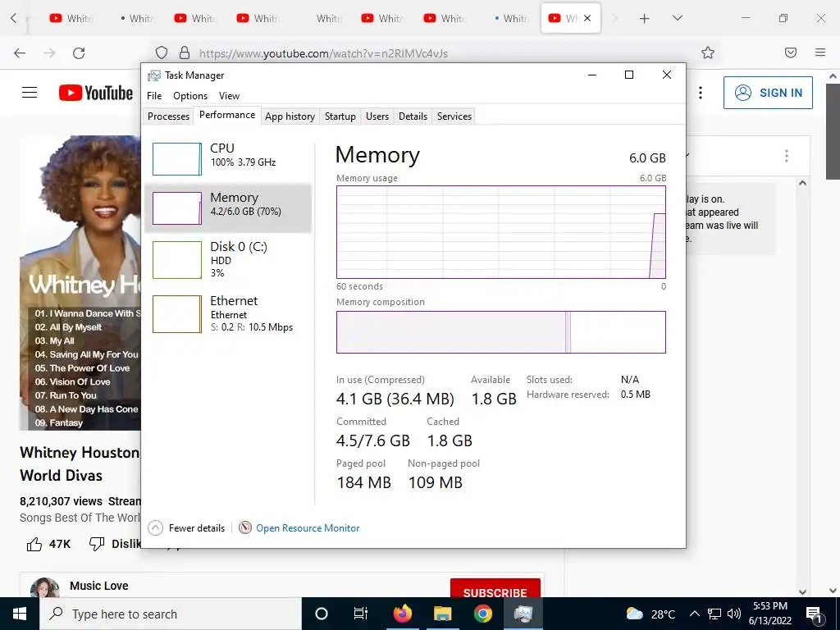Open the list all tabs dropdown
This screenshot has width=840, height=630.
tap(677, 18)
